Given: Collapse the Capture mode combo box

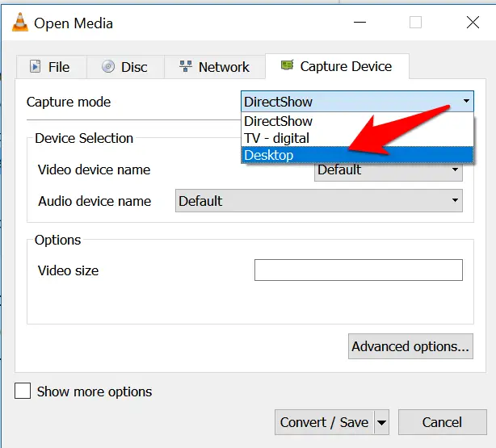Looking at the screenshot, I should click(x=357, y=102).
